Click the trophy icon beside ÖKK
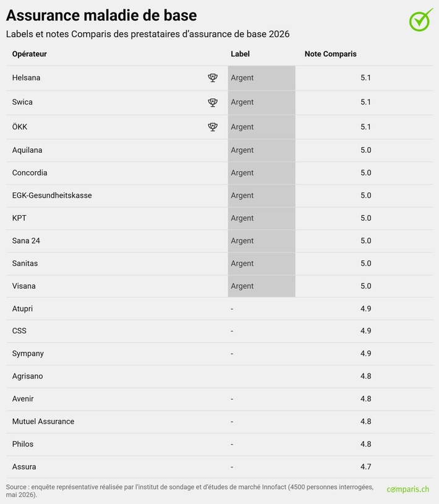Image resolution: width=439 pixels, height=504 pixels. (x=213, y=127)
